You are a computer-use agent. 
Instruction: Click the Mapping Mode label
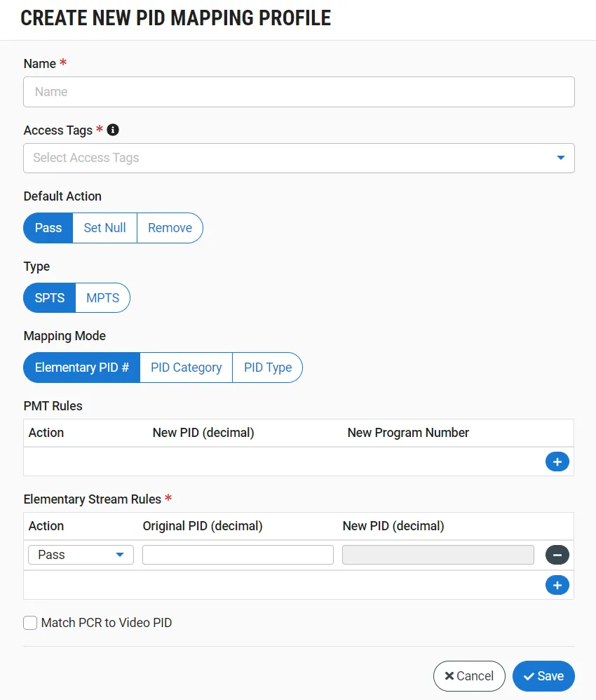pos(65,336)
